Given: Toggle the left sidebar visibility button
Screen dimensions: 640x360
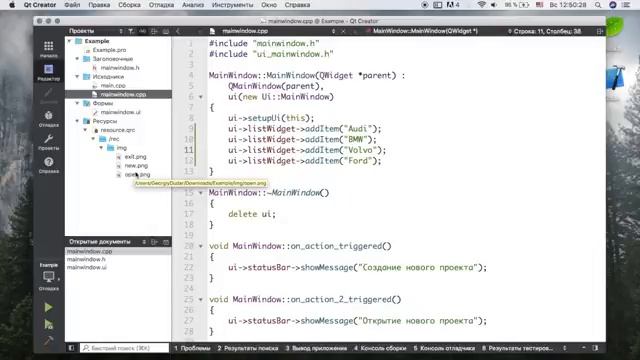Looking at the screenshot, I should point(71,348).
